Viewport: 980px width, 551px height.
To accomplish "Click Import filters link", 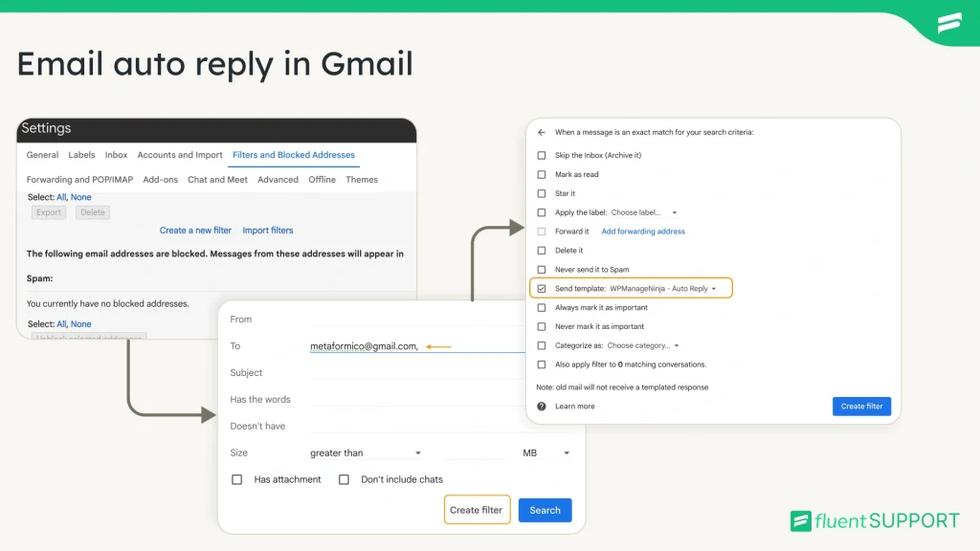I will tap(268, 230).
